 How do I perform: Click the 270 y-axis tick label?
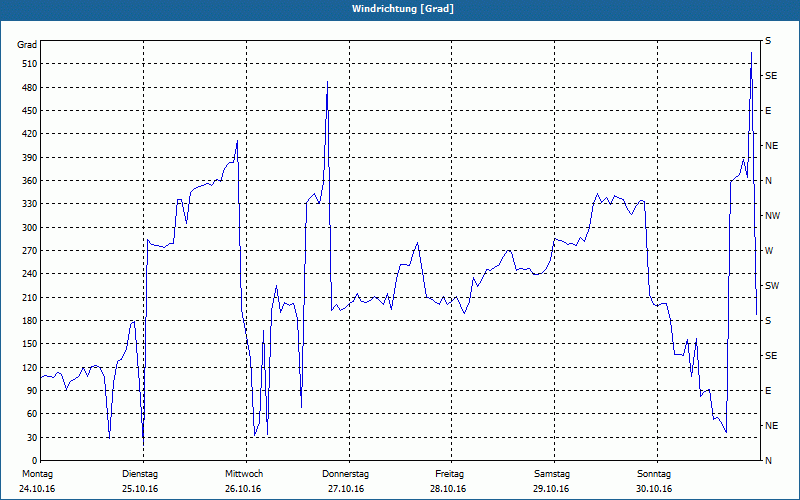coord(29,251)
